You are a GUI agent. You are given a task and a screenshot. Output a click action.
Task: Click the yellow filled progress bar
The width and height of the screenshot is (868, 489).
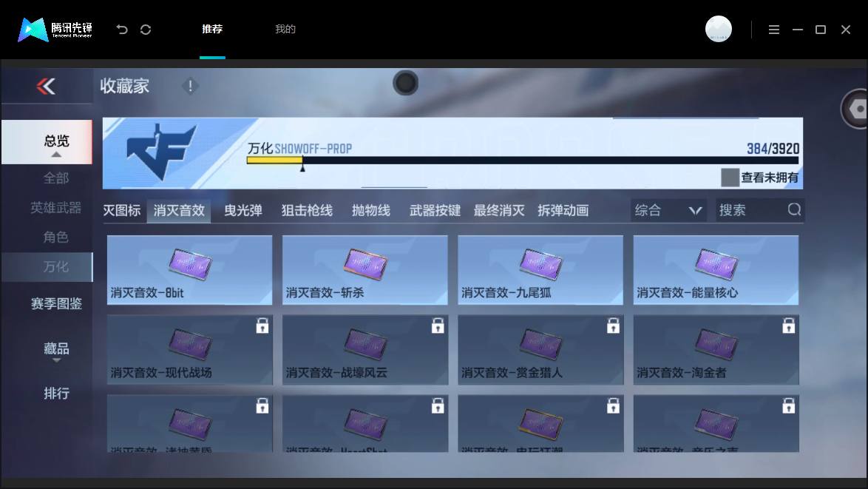coord(274,160)
